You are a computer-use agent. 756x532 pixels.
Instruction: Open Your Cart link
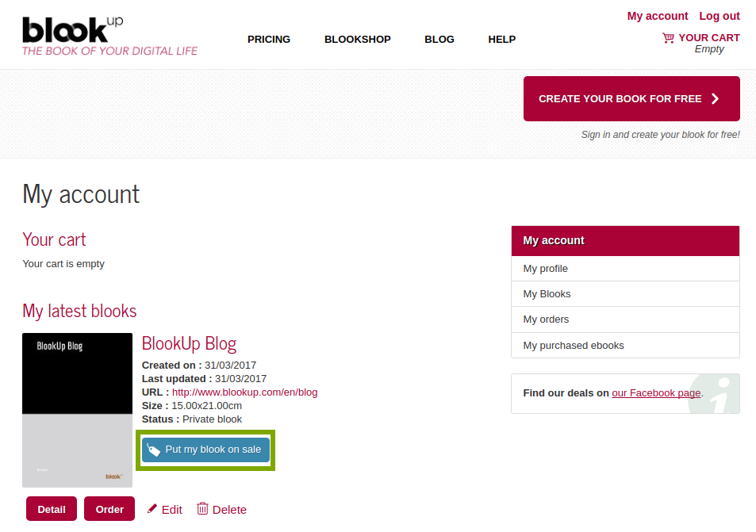tap(709, 37)
